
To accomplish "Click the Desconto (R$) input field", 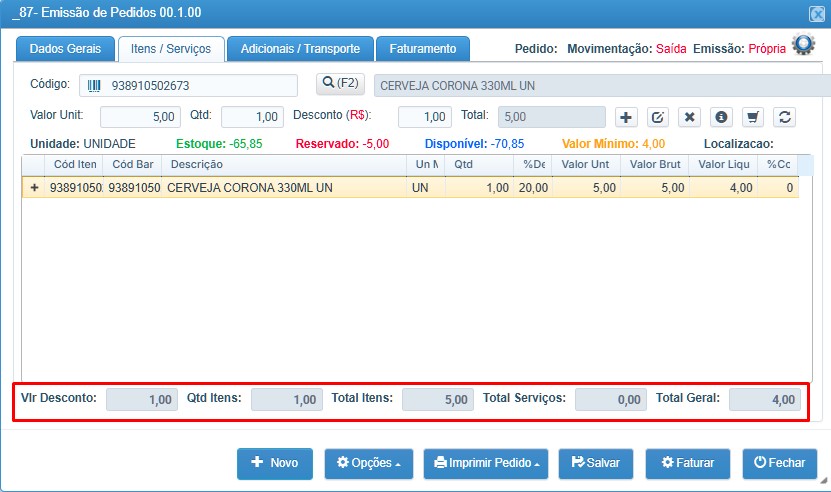I will coord(425,117).
